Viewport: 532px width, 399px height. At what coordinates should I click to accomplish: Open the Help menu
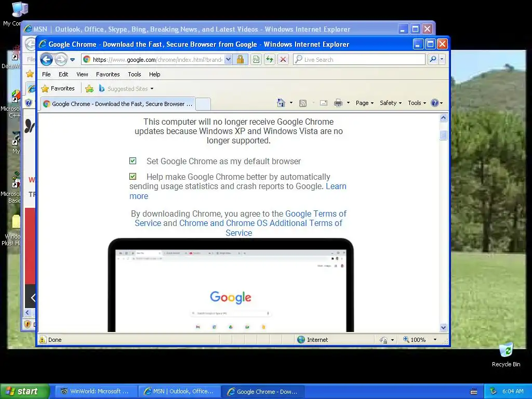[154, 74]
